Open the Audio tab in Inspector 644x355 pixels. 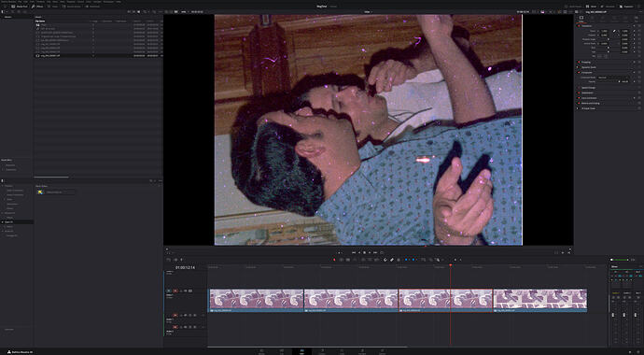pyautogui.click(x=593, y=19)
